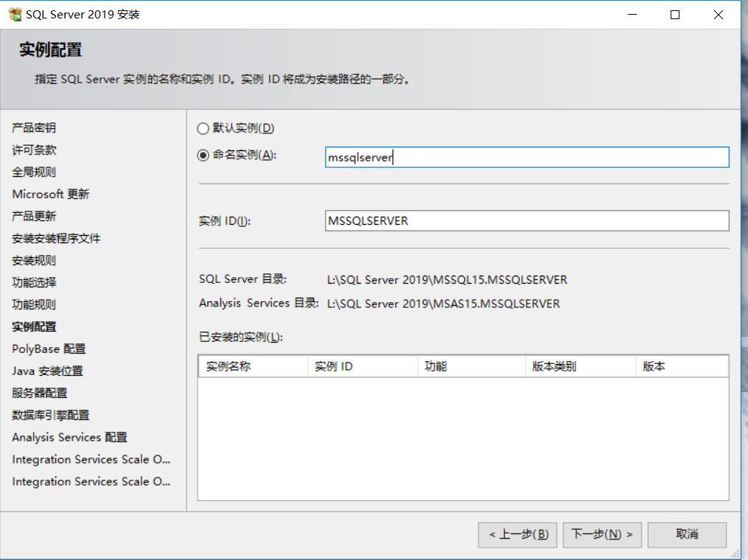Click the 实例 ID column header

(363, 366)
